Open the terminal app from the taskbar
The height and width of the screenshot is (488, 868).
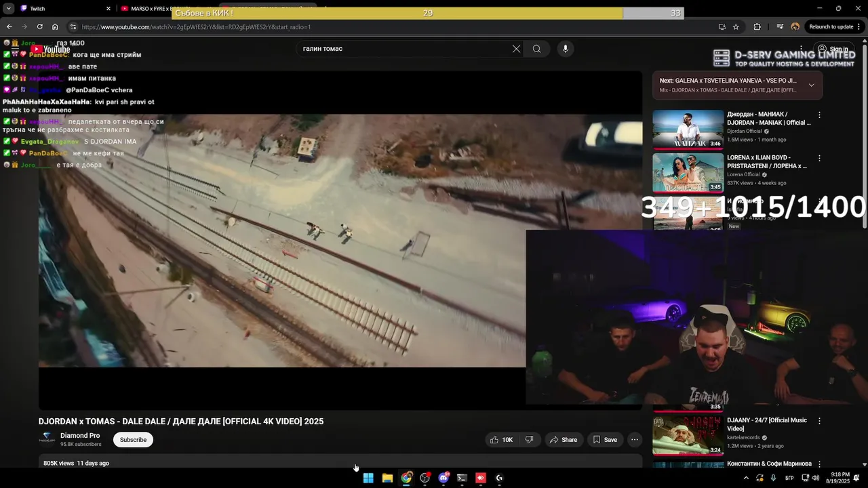462,478
